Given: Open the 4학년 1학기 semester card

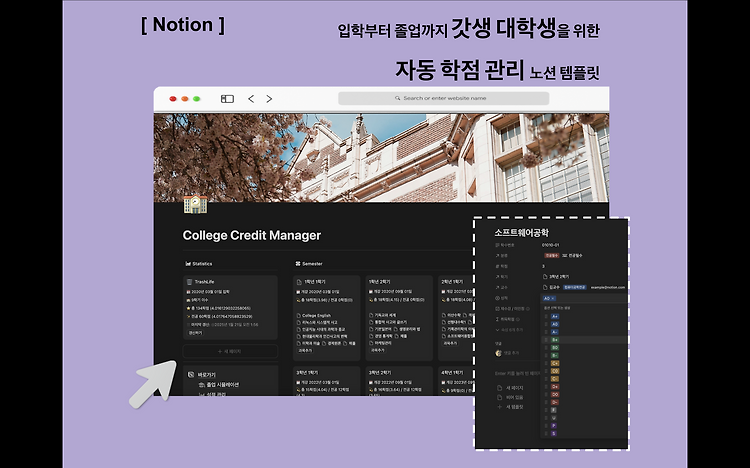Looking at the screenshot, I should click(455, 381).
